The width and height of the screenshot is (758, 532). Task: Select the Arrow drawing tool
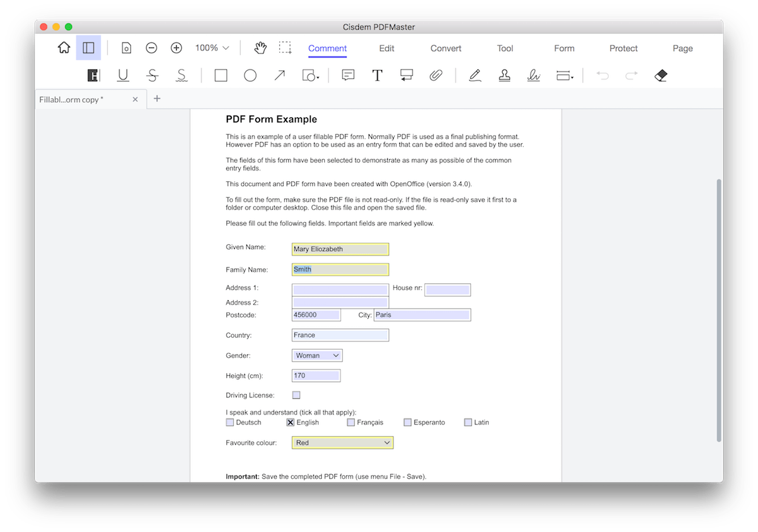tap(279, 76)
